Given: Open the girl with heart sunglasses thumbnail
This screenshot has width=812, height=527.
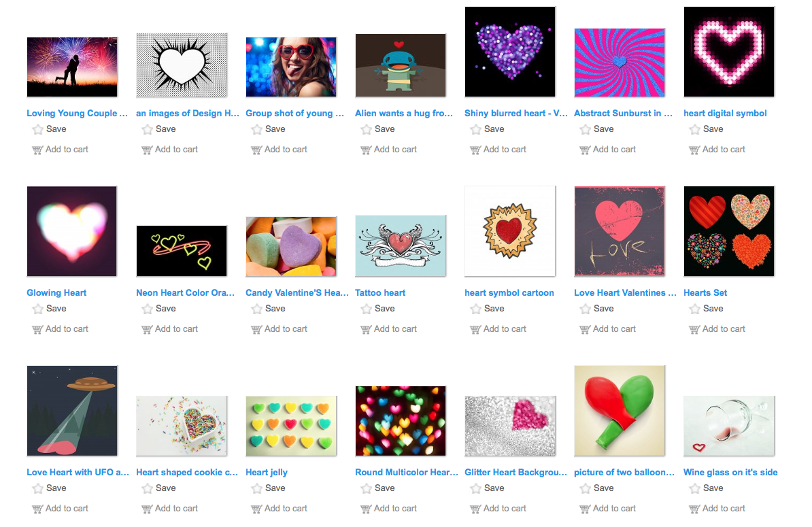Looking at the screenshot, I should click(291, 67).
